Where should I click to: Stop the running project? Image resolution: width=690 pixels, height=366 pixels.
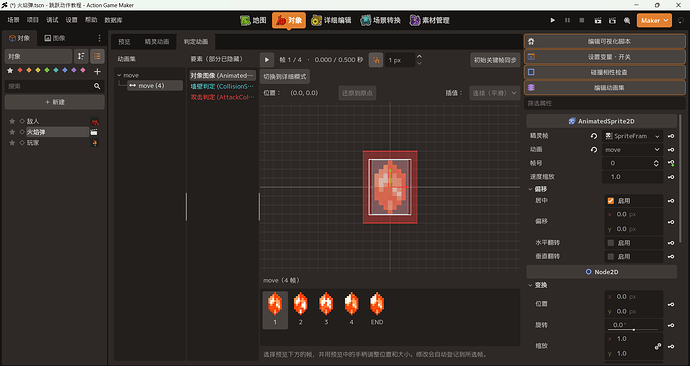pyautogui.click(x=582, y=20)
